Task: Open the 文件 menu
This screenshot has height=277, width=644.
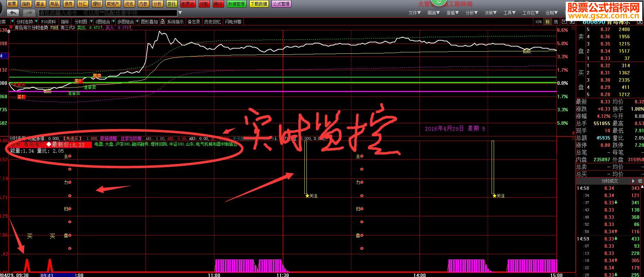Action: [x=414, y=13]
